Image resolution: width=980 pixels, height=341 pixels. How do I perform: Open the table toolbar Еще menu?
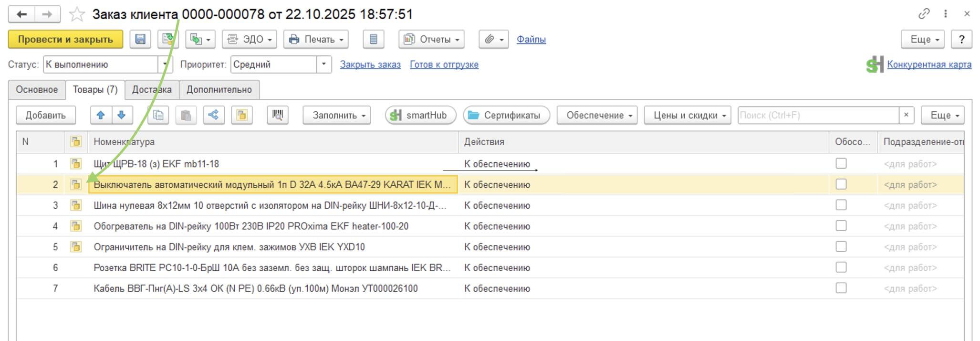(x=943, y=115)
